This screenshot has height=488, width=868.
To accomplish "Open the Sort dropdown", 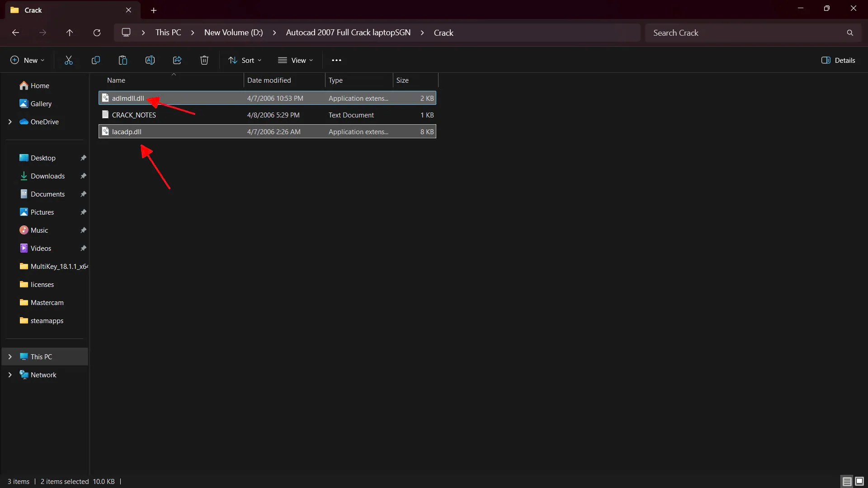I will pos(245,60).
